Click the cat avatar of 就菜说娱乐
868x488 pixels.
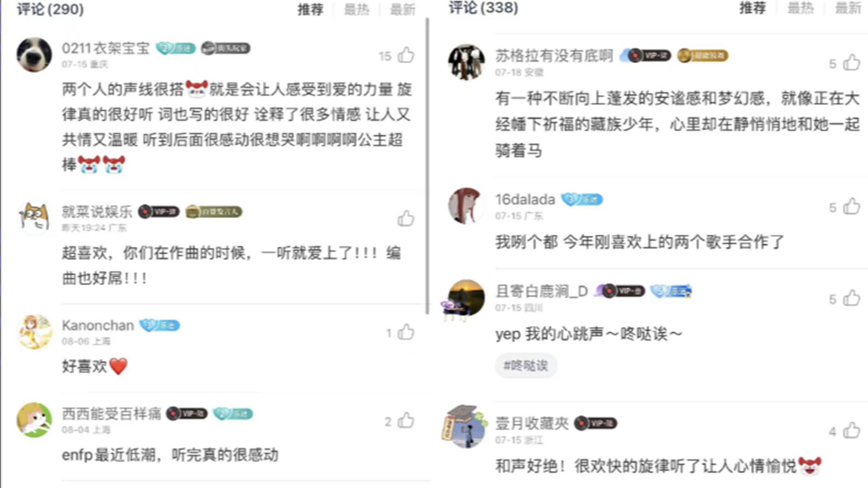pyautogui.click(x=34, y=218)
